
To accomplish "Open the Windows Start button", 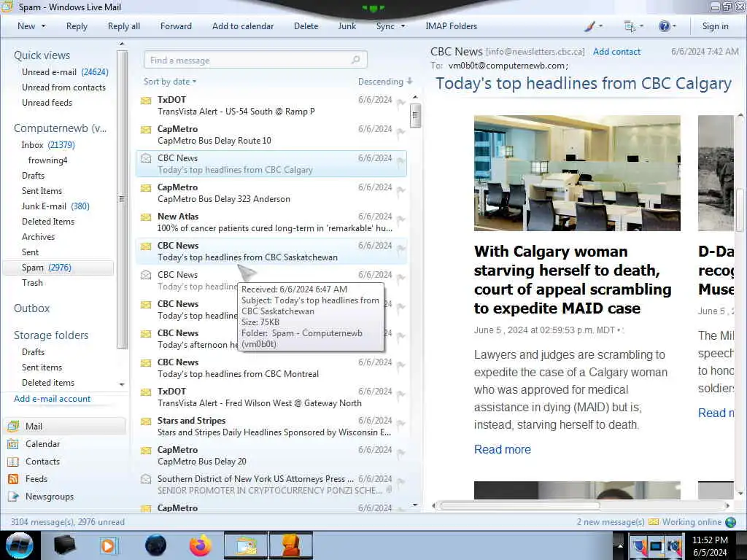I will (19, 545).
